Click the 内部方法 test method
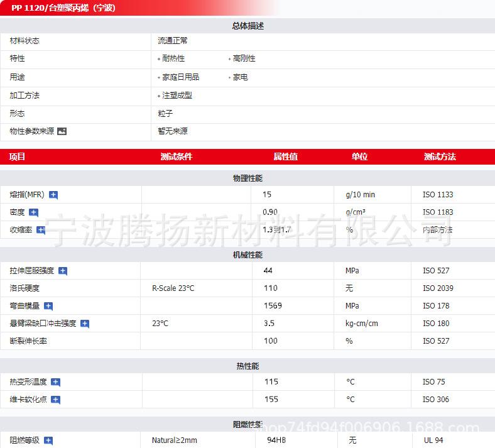 pyautogui.click(x=438, y=230)
